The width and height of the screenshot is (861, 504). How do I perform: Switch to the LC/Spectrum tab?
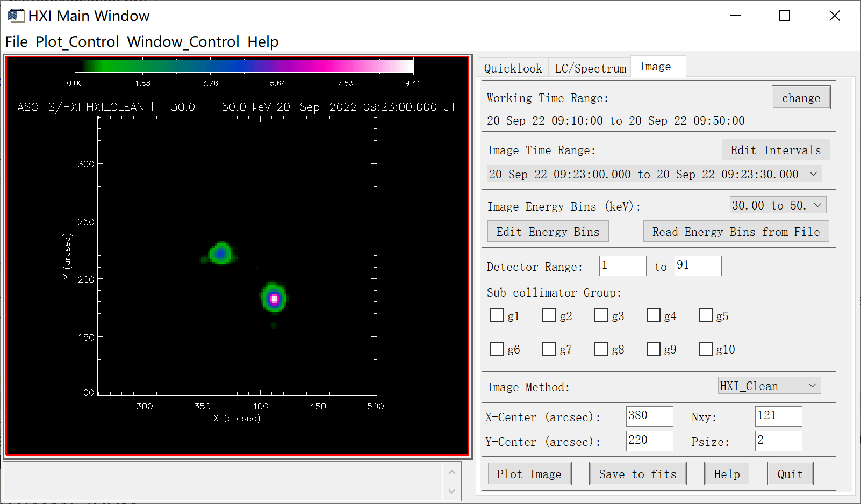pos(590,68)
